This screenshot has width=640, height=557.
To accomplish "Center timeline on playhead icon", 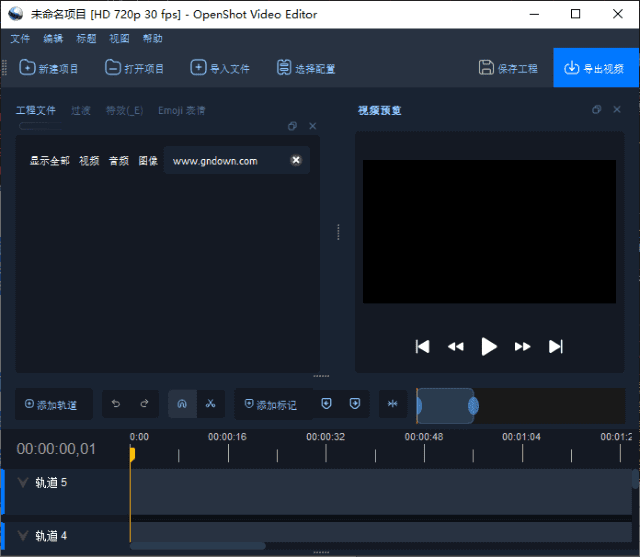I will [x=393, y=404].
